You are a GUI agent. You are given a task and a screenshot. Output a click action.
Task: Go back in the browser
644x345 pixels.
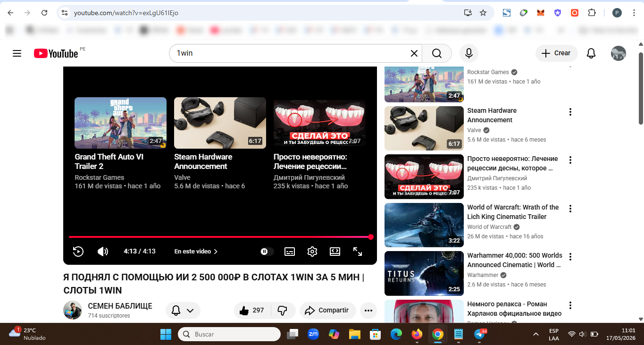(10, 13)
